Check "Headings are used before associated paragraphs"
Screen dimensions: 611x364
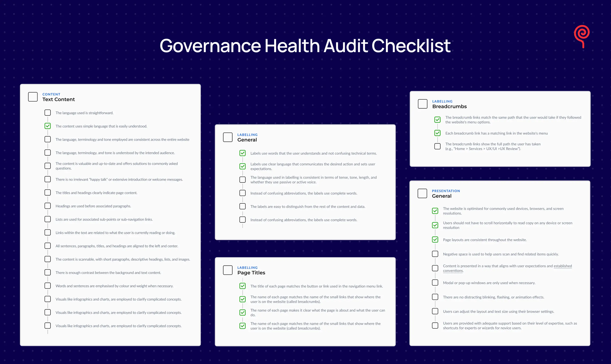click(x=48, y=206)
